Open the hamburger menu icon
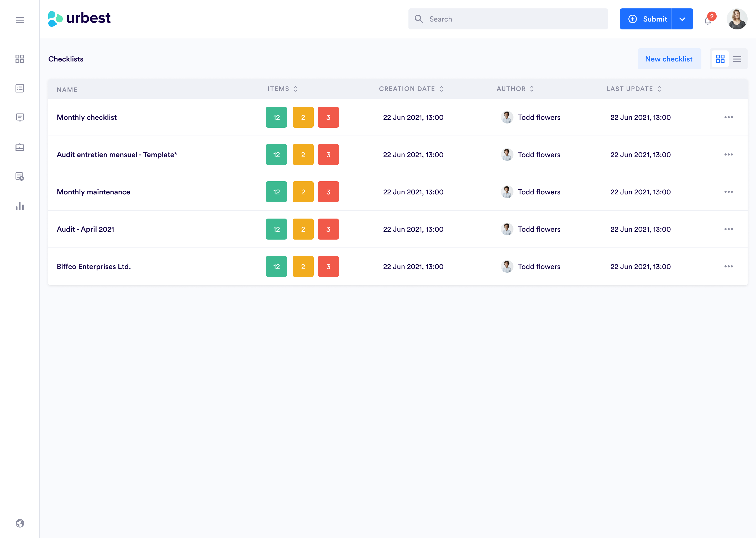Image resolution: width=756 pixels, height=538 pixels. point(20,20)
